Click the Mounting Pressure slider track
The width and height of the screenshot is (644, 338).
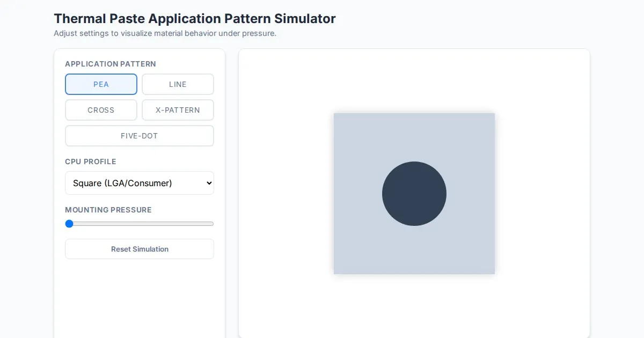point(145,224)
